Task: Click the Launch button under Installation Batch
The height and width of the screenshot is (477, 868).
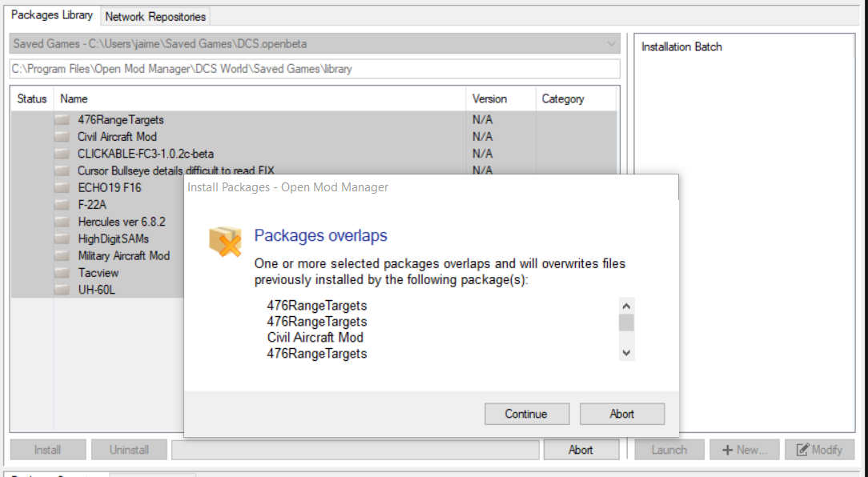Action: [x=669, y=450]
